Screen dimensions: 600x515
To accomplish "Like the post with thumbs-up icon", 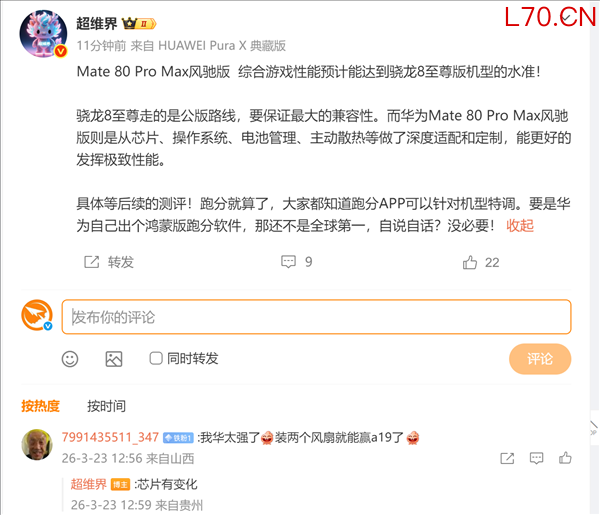I will pos(470,262).
